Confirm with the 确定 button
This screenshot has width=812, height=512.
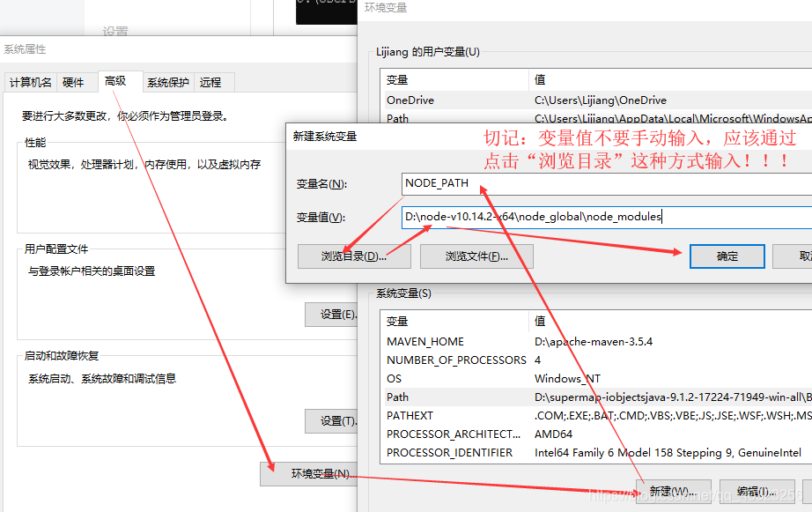click(x=727, y=256)
